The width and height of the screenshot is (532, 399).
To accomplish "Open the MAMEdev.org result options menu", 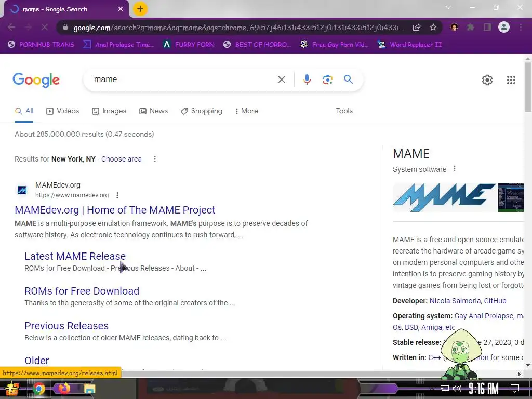I will 117,195.
